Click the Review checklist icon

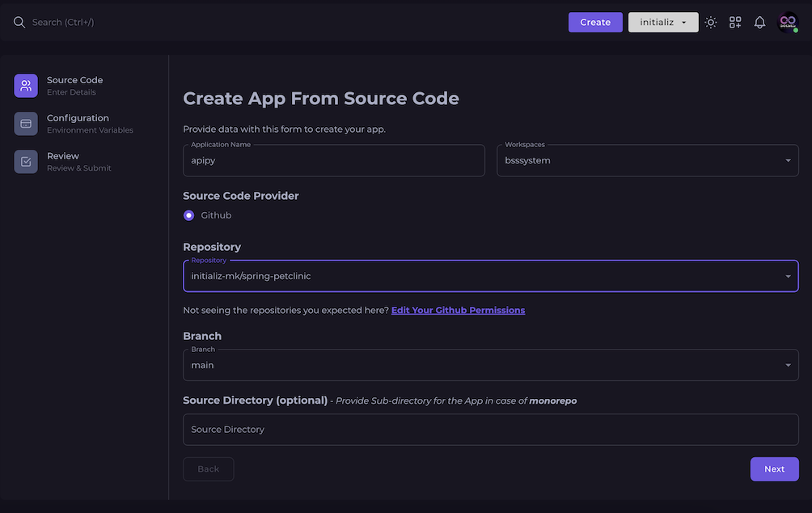point(25,161)
